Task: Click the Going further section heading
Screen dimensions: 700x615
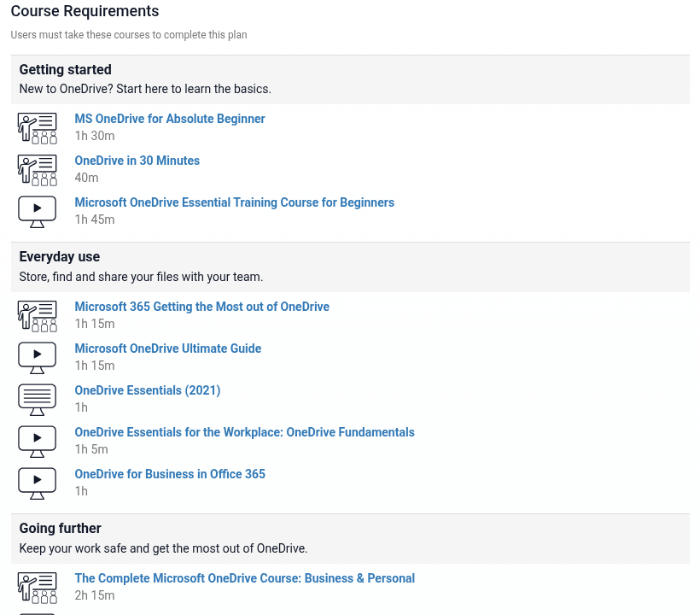Action: (60, 529)
